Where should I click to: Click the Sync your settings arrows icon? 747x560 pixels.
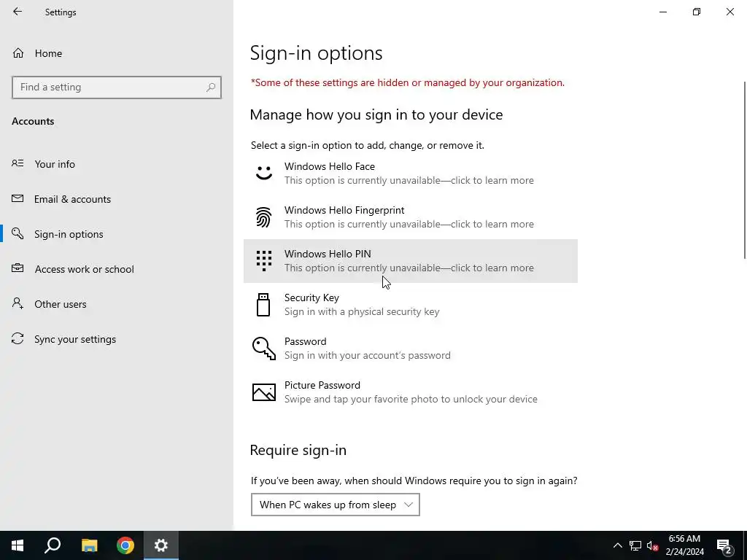tap(18, 338)
